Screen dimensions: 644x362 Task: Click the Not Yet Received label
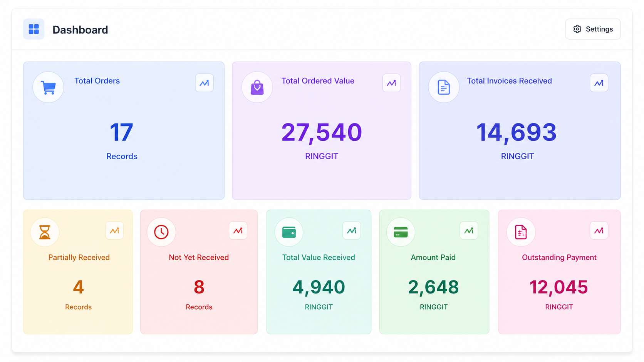[x=199, y=257]
